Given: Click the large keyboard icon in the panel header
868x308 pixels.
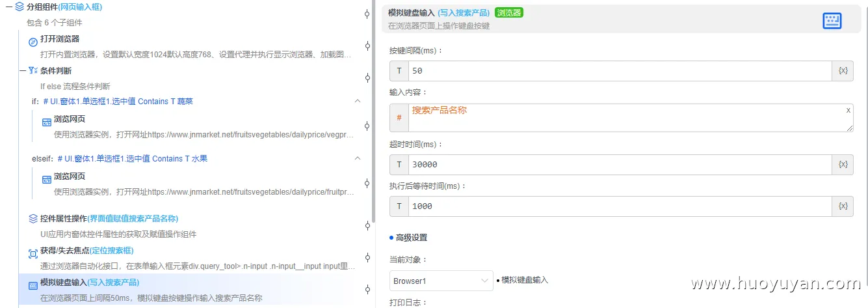Looking at the screenshot, I should coord(832,21).
